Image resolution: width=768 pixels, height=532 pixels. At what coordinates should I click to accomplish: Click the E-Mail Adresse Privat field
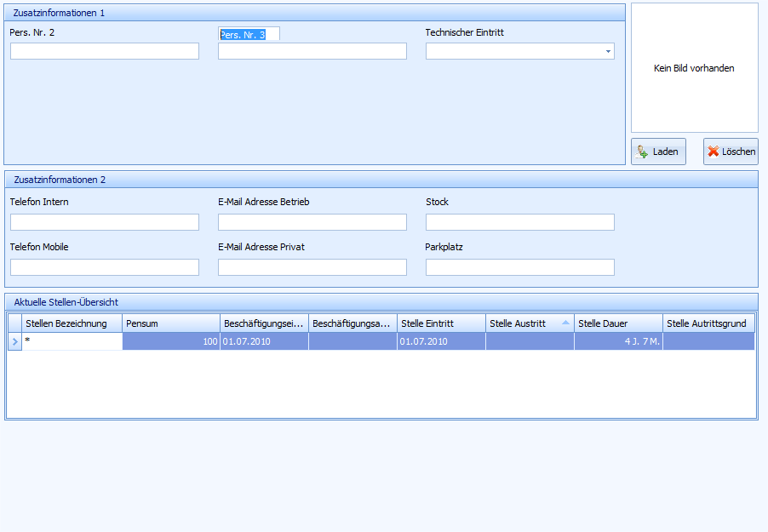pyautogui.click(x=312, y=267)
